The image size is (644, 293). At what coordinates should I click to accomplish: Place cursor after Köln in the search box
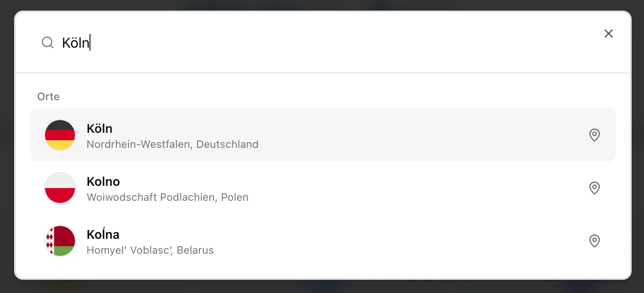90,42
